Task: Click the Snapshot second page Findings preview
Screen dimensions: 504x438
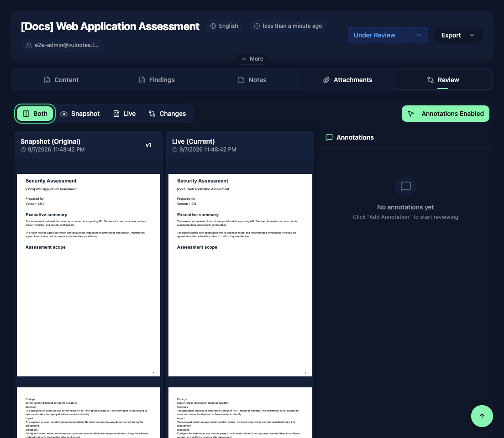Action: coord(89,412)
